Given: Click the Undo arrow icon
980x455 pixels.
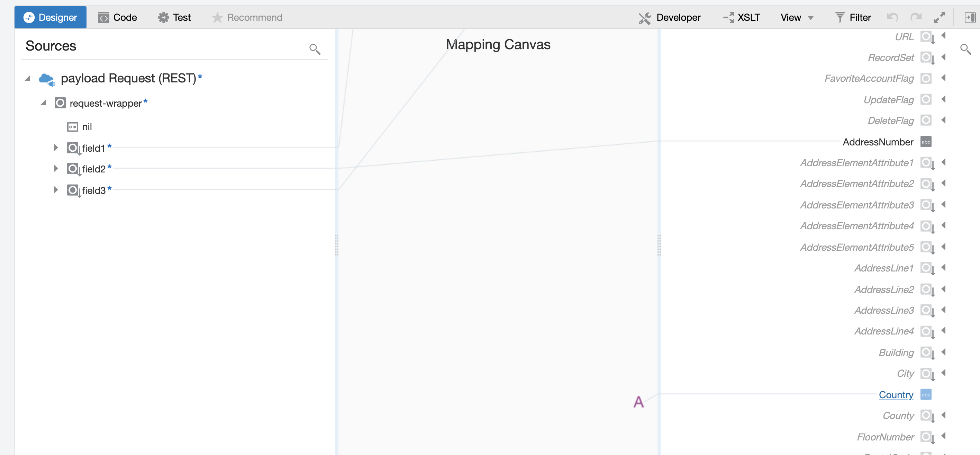Looking at the screenshot, I should 892,17.
